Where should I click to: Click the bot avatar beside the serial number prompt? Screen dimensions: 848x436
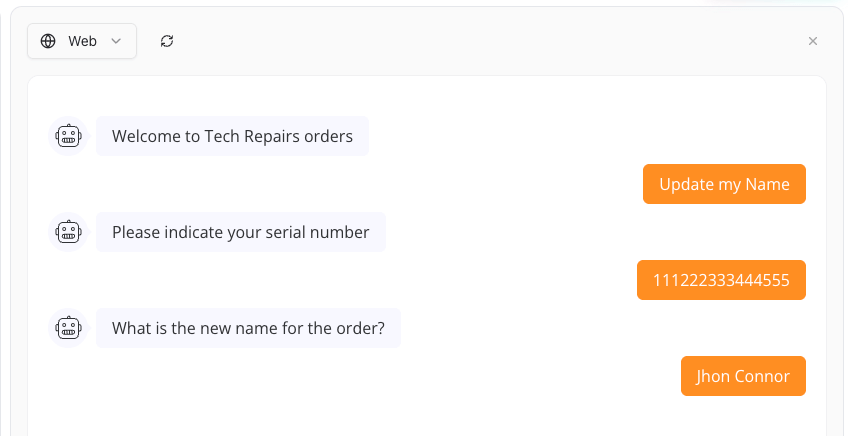(68, 232)
